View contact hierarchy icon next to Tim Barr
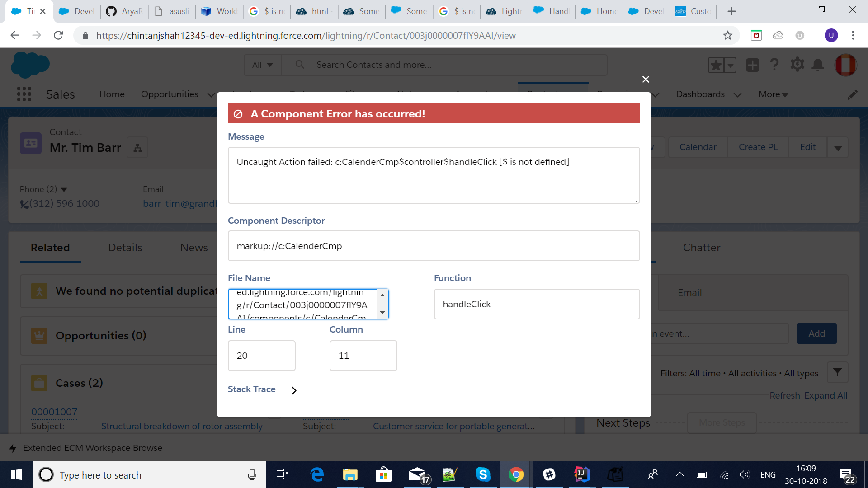868x488 pixels. click(x=137, y=148)
